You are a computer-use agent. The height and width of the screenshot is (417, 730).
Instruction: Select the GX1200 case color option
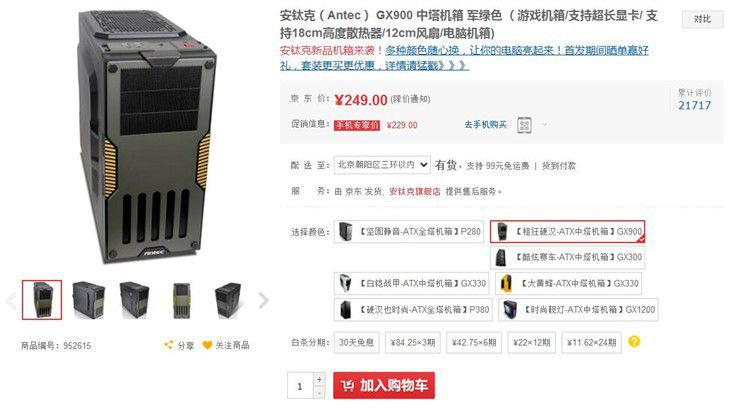[578, 309]
